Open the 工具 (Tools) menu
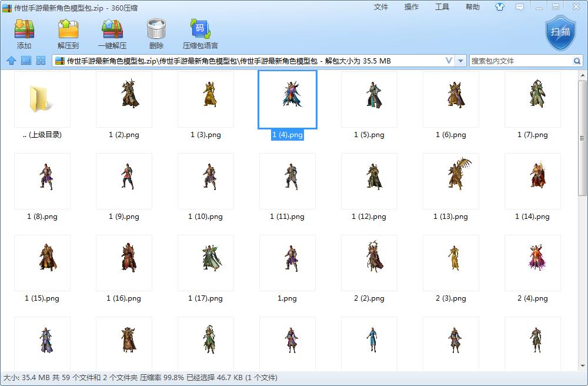 pyautogui.click(x=442, y=7)
